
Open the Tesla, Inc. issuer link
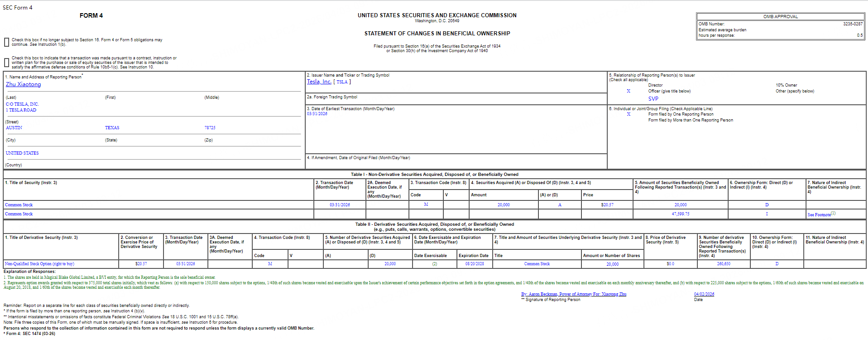click(319, 82)
